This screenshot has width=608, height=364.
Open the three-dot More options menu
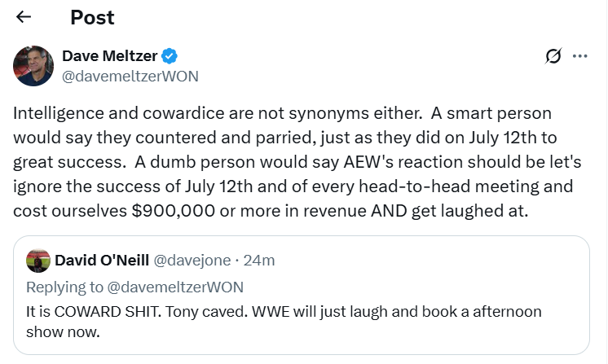coord(580,56)
